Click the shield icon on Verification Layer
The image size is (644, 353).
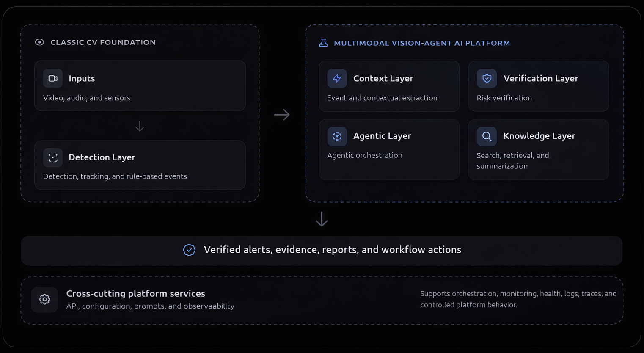point(487,78)
